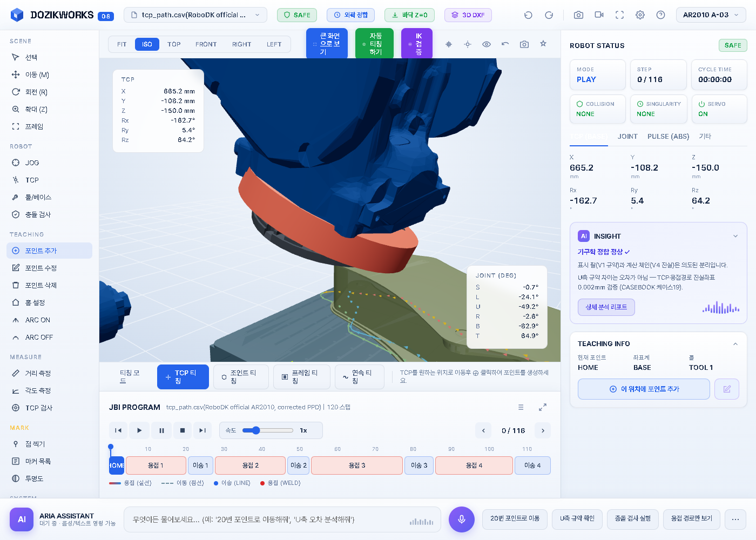Click the timeline playhead marker
Screen dimensions: 756x540
click(x=111, y=447)
